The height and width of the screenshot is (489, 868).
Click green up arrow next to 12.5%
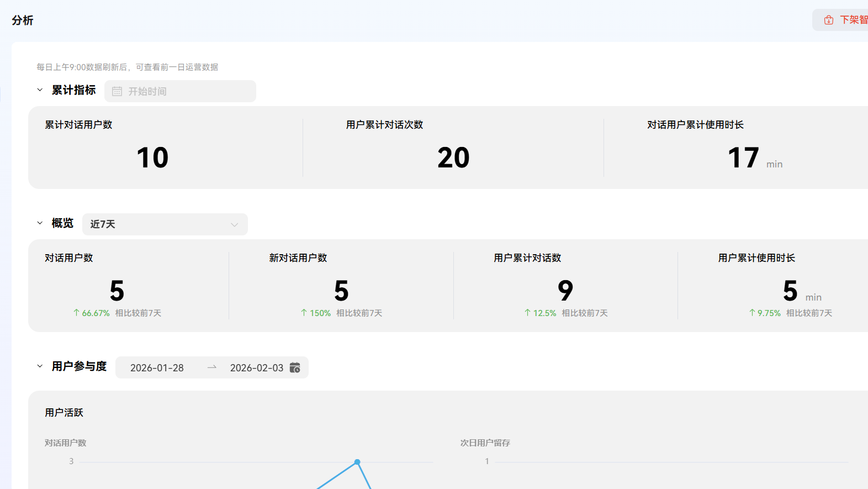527,313
